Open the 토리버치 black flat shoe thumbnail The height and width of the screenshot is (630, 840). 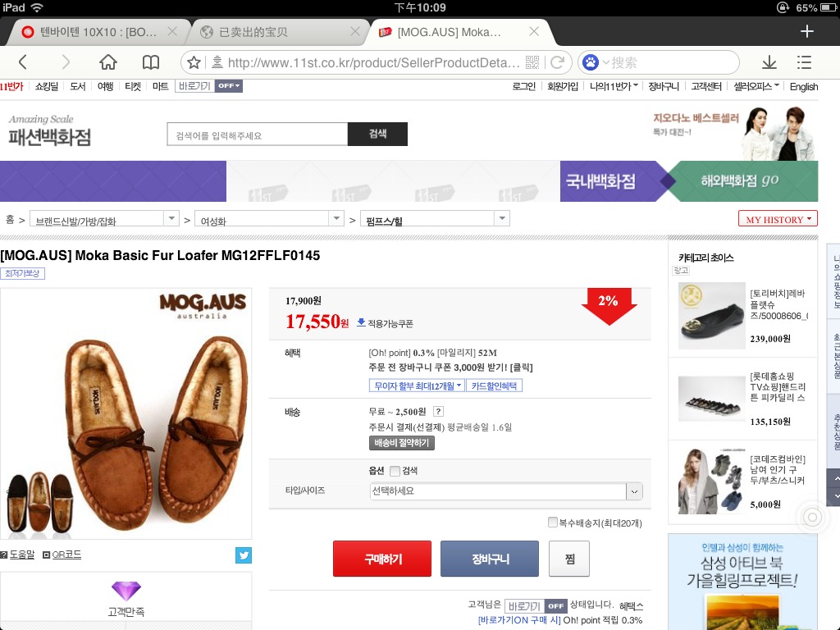[711, 316]
